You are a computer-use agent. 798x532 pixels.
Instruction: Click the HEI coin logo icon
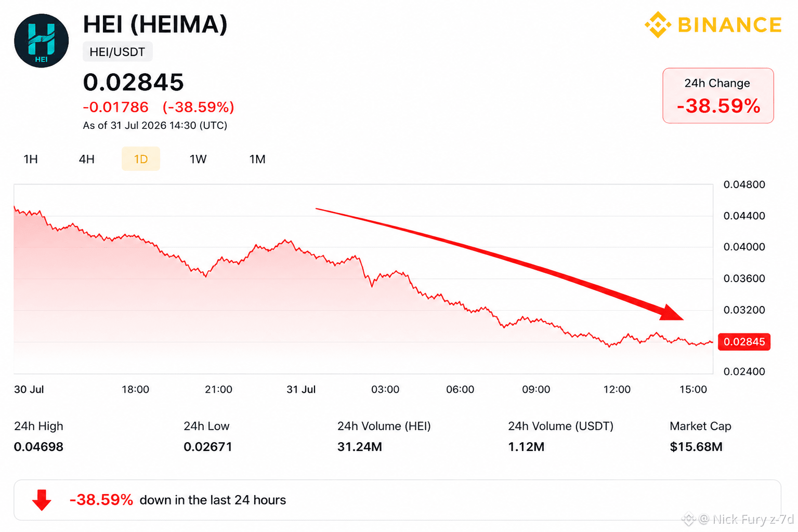(41, 41)
